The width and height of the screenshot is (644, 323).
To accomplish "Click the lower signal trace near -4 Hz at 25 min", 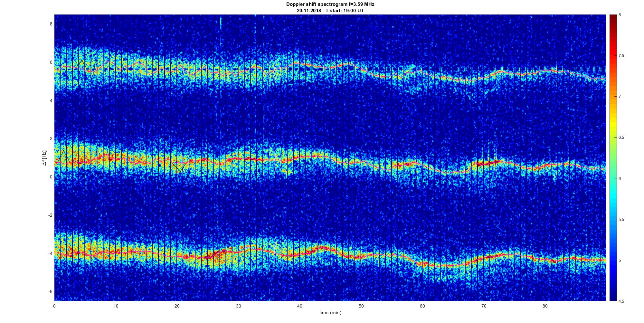I will point(208,256).
